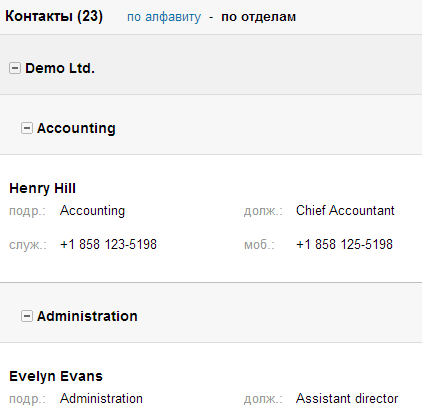Collapse the Demo Ltd. group
The width and height of the screenshot is (422, 411).
pyautogui.click(x=15, y=68)
